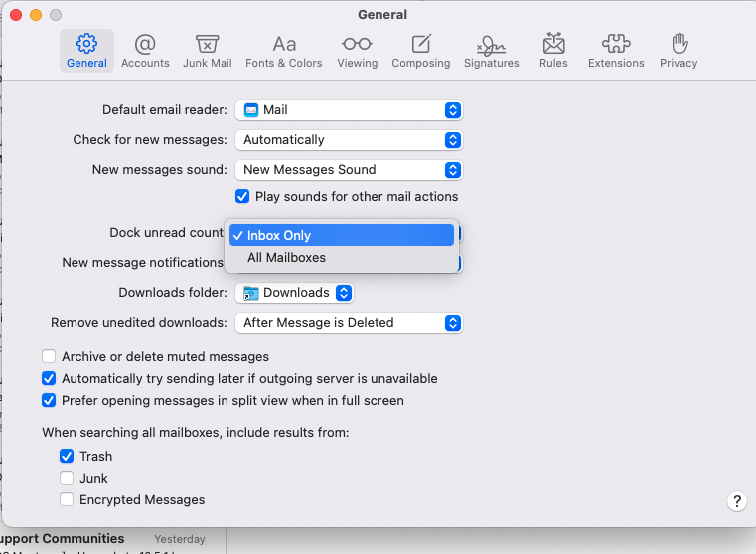Click Support Communities message in Mail window
Image resolution: width=756 pixels, height=554 pixels.
[x=62, y=538]
